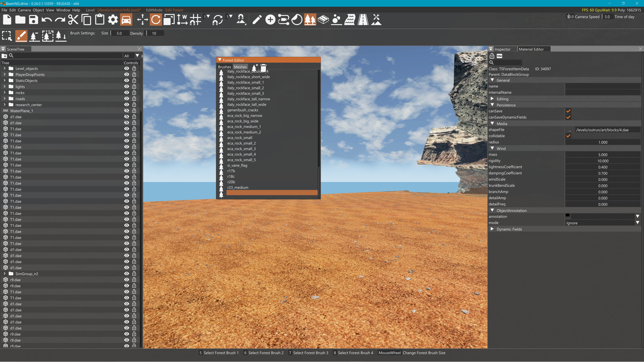Toggle the collidable checkbox
This screenshot has width=644, height=362.
pos(568,136)
